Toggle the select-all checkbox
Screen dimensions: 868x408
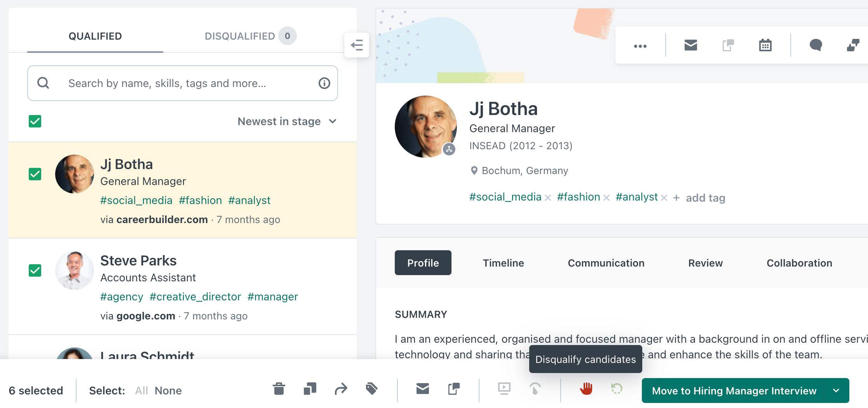[35, 121]
